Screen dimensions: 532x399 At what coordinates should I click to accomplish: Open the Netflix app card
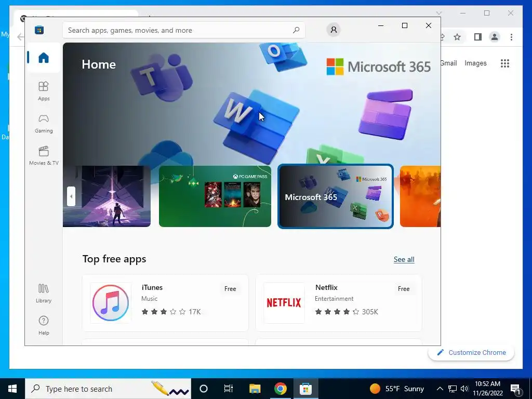pyautogui.click(x=338, y=303)
